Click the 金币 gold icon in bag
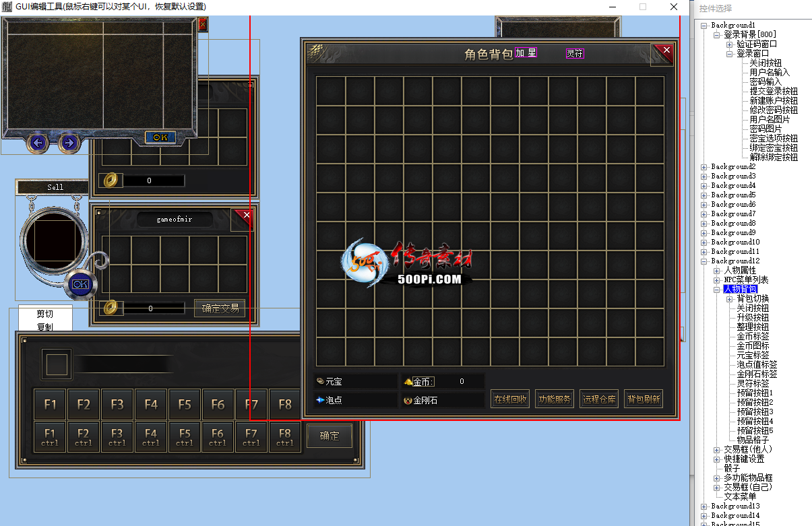The image size is (812, 526). tap(408, 382)
